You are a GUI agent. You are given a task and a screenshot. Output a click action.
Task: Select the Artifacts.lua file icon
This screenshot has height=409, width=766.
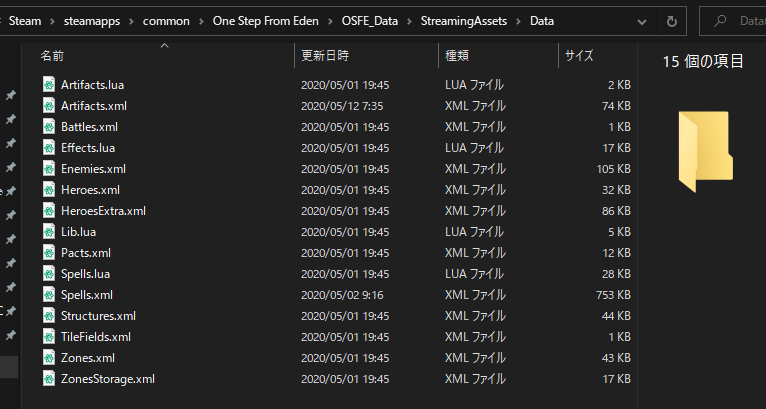[x=49, y=85]
